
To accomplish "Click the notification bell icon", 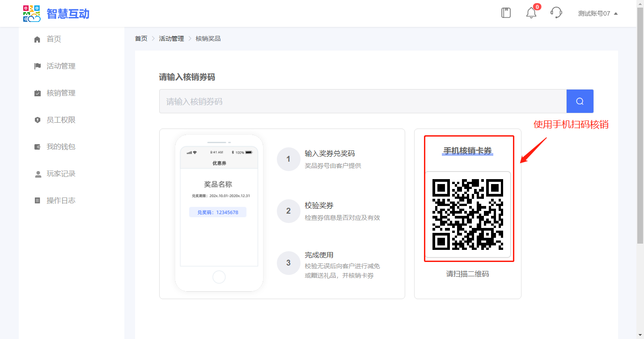I will pos(531,13).
